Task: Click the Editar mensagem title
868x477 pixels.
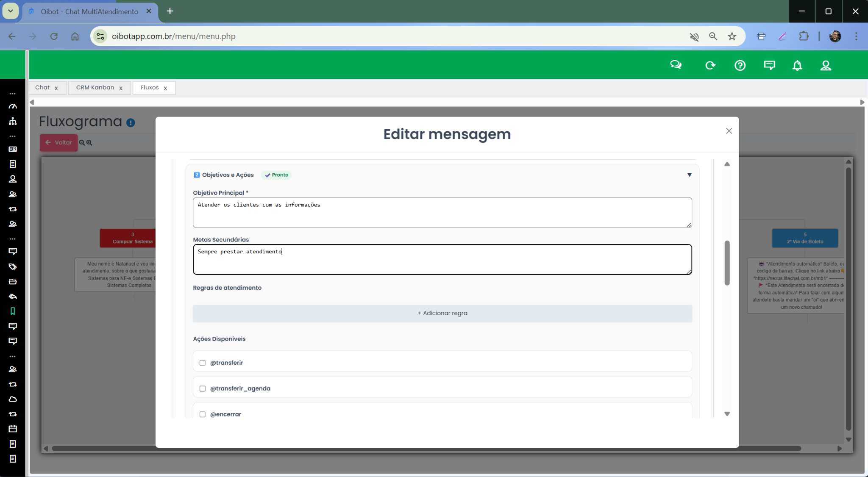Action: click(x=447, y=134)
